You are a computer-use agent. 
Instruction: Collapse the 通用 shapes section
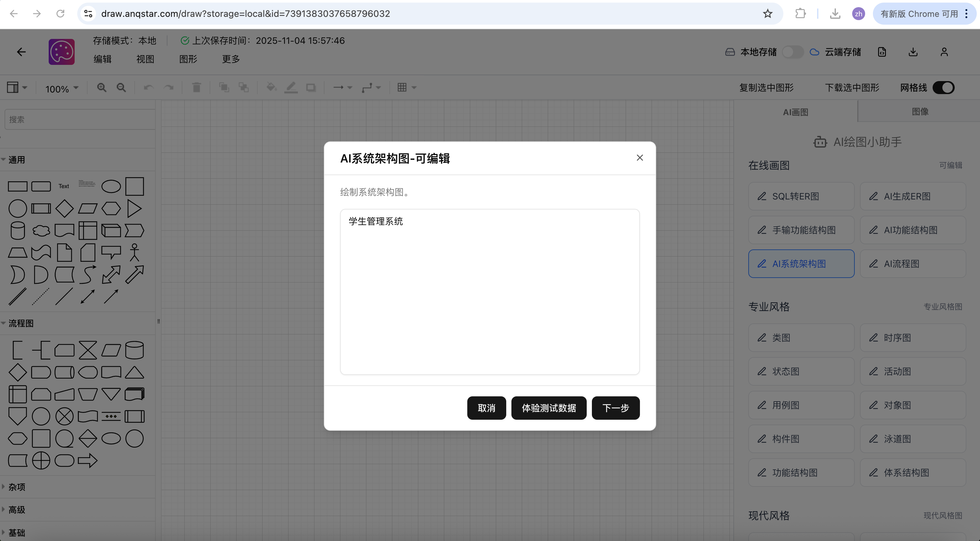pos(16,160)
